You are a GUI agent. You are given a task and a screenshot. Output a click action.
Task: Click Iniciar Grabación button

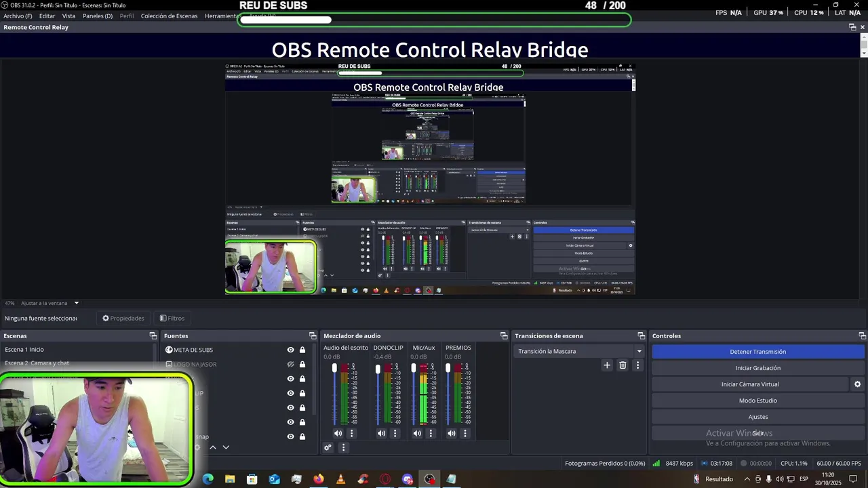click(x=758, y=368)
